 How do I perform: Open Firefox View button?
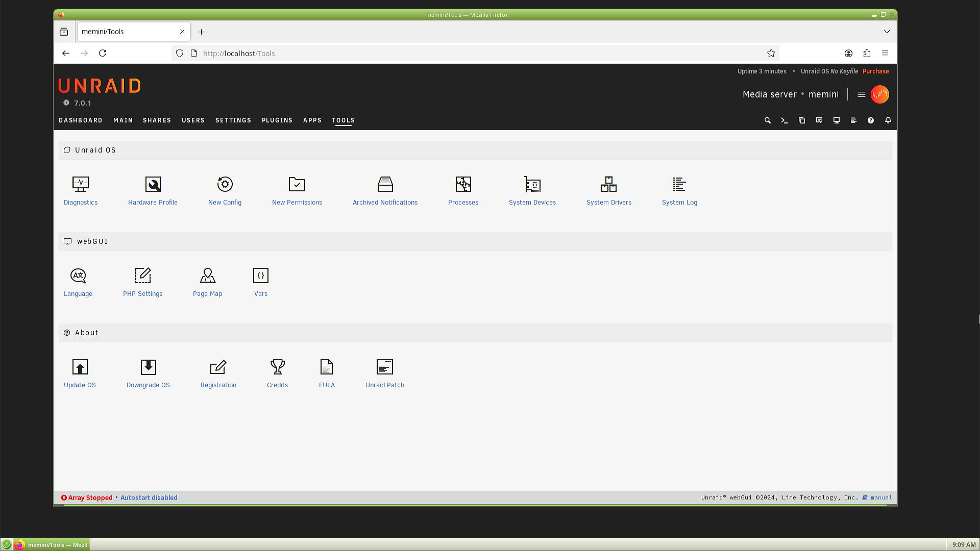point(64,32)
